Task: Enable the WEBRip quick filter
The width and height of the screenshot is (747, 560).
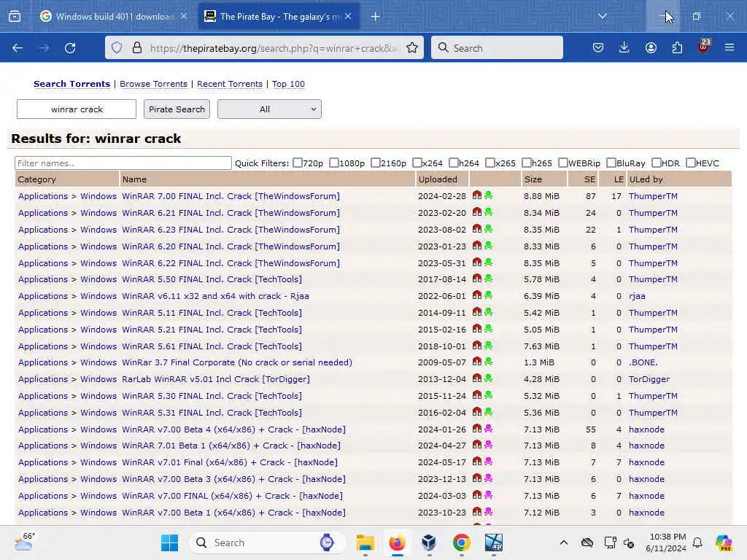Action: [563, 163]
